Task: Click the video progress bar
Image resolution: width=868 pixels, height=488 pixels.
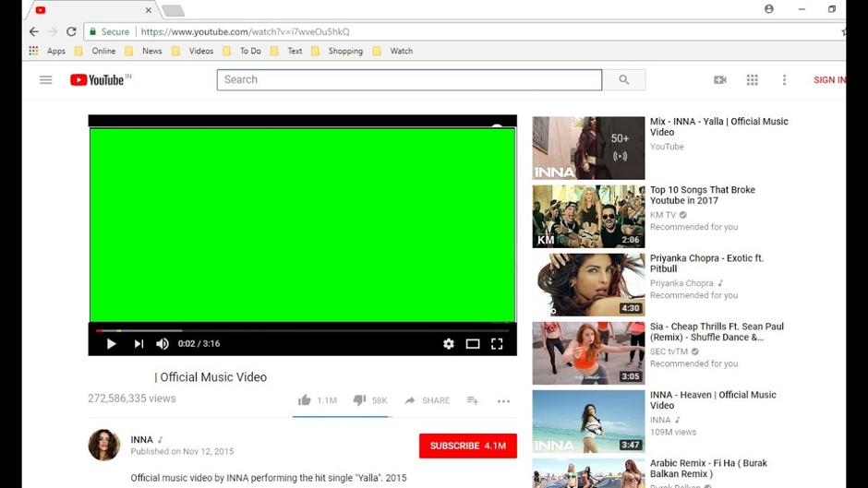Action: click(302, 330)
